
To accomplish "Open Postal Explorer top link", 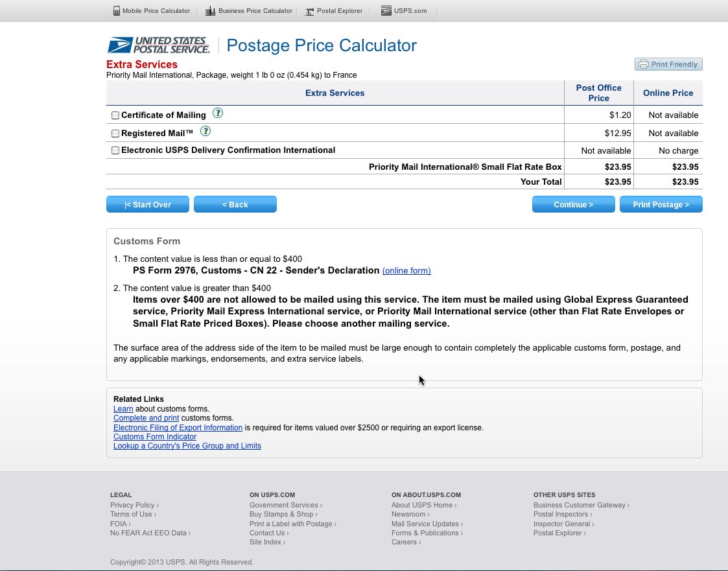I will [340, 10].
